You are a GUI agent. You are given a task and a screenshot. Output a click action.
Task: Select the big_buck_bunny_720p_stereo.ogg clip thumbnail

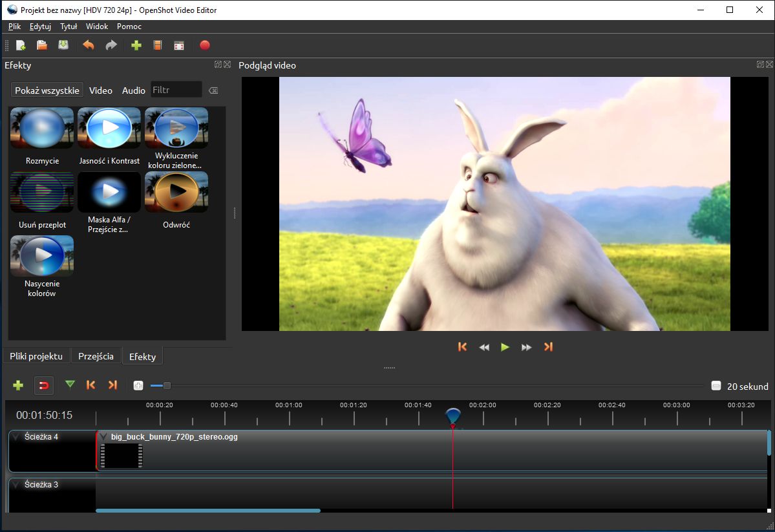(122, 455)
